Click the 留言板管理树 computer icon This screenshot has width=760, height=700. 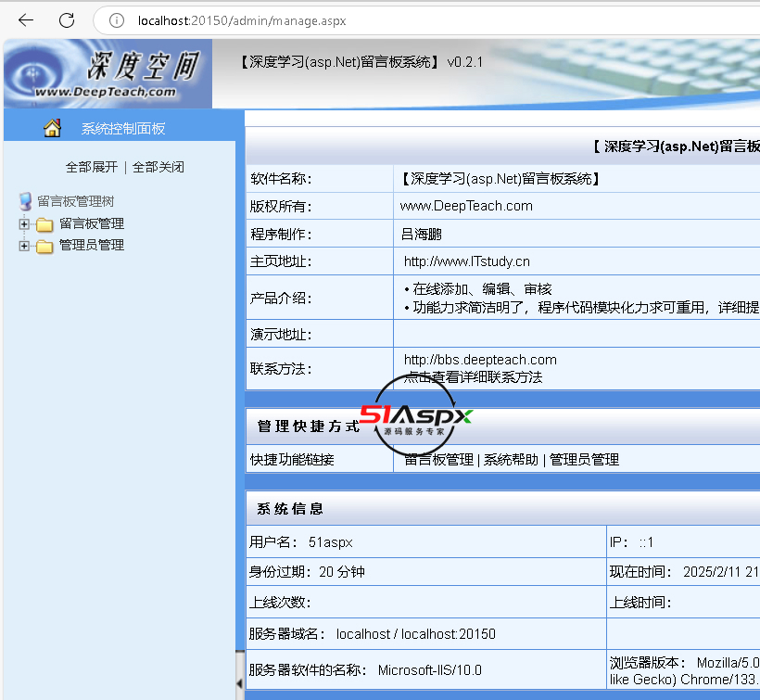click(x=25, y=201)
